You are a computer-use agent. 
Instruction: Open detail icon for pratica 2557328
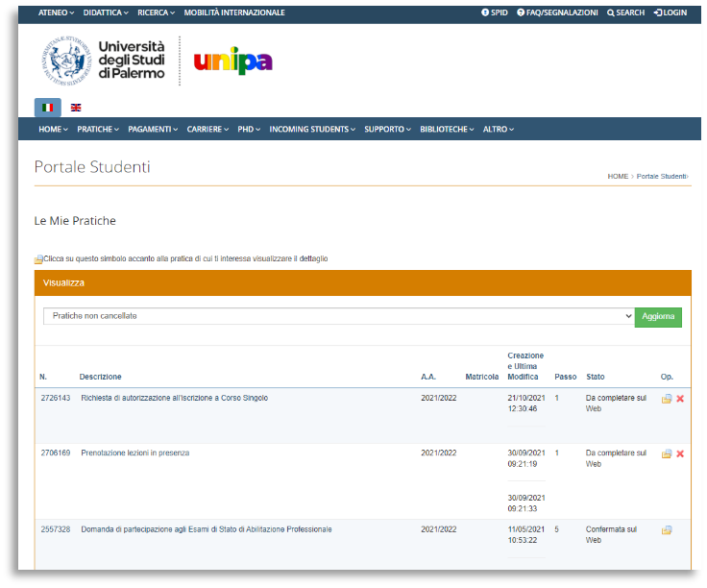(667, 530)
